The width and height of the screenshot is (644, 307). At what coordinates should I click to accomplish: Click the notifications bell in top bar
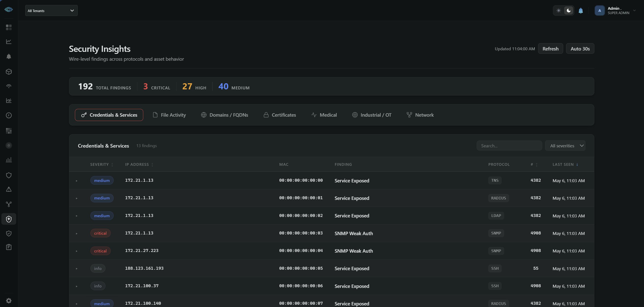pyautogui.click(x=581, y=10)
